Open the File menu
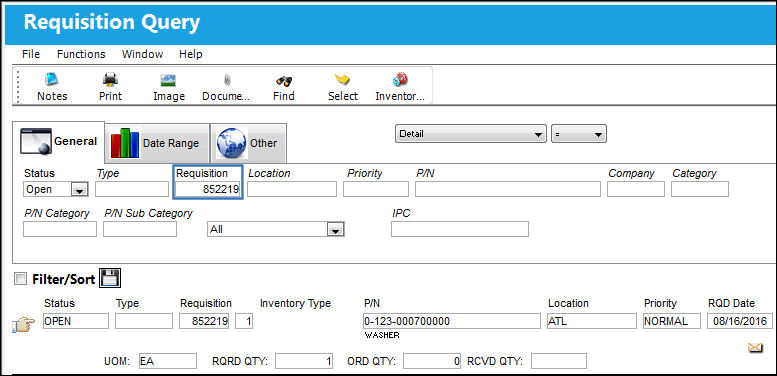Screen dimensions: 777x376 pyautogui.click(x=31, y=54)
